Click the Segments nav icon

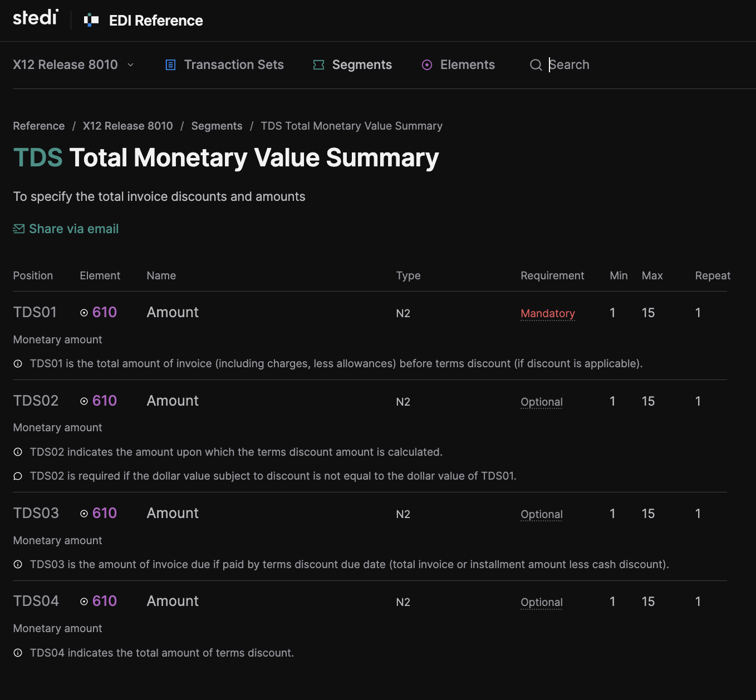[x=318, y=65]
